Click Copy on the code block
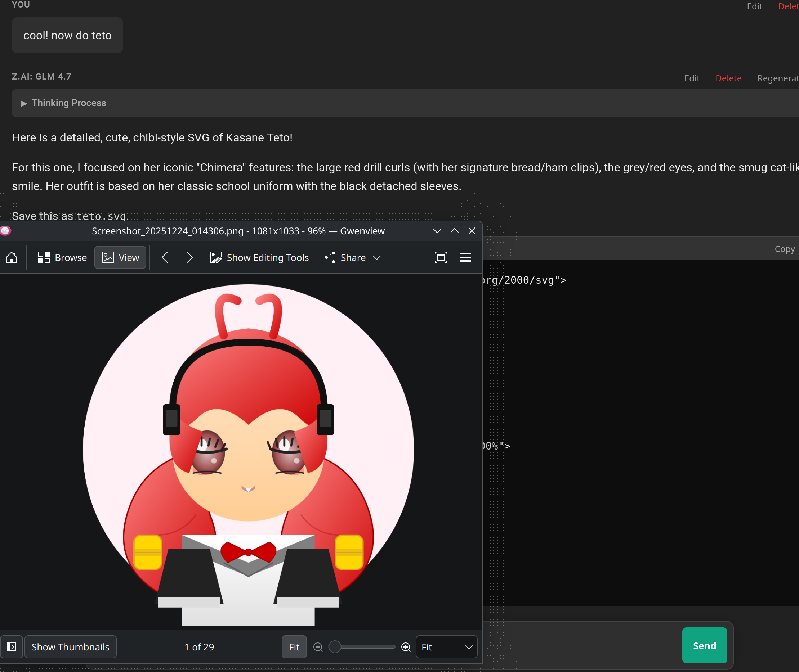This screenshot has width=799, height=672. click(785, 249)
